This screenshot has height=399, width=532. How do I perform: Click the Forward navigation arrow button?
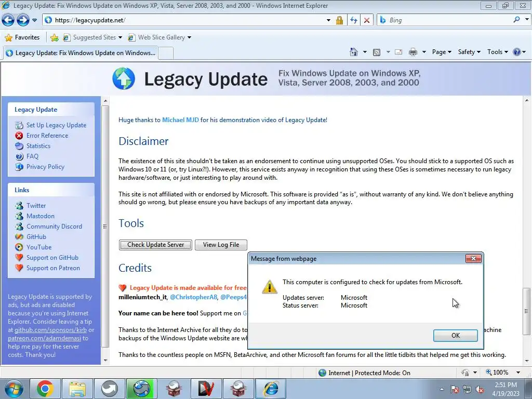(23, 20)
